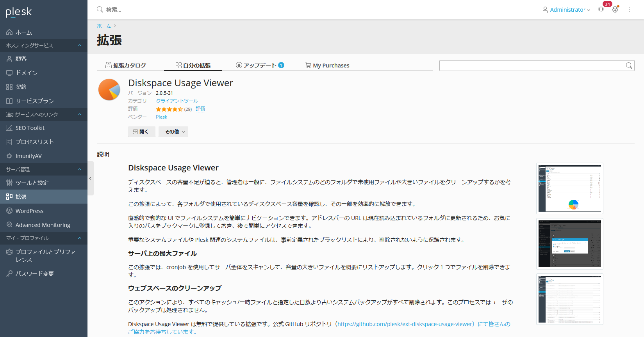Open the first extension screenshot thumbnail
The width and height of the screenshot is (644, 337).
[569, 188]
